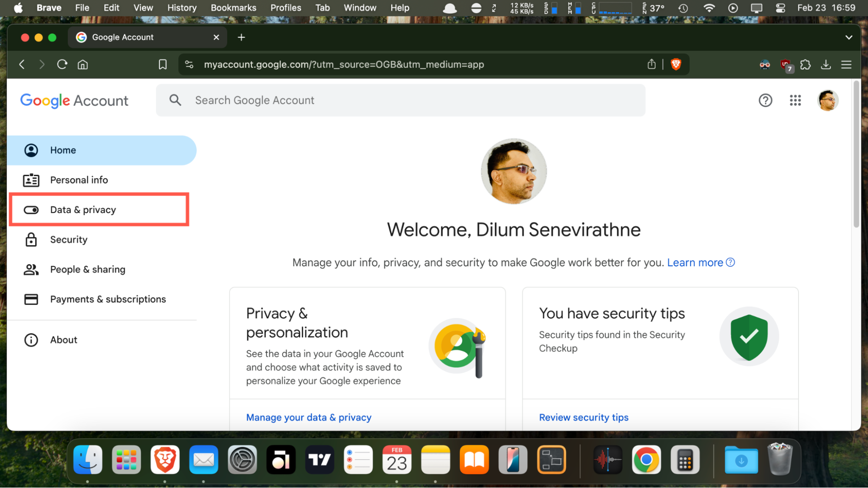The height and width of the screenshot is (488, 868).
Task: Open the Apple menu
Action: coord(18,8)
